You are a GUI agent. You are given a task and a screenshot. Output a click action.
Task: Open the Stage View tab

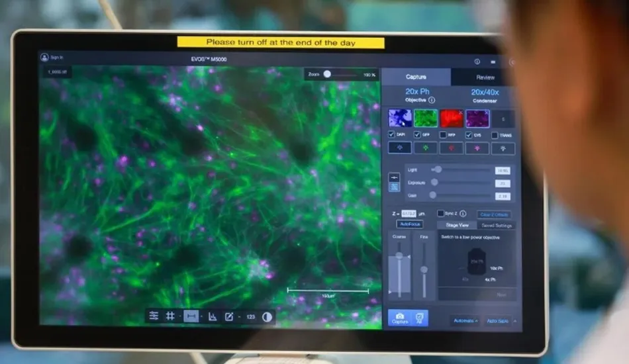click(x=457, y=225)
